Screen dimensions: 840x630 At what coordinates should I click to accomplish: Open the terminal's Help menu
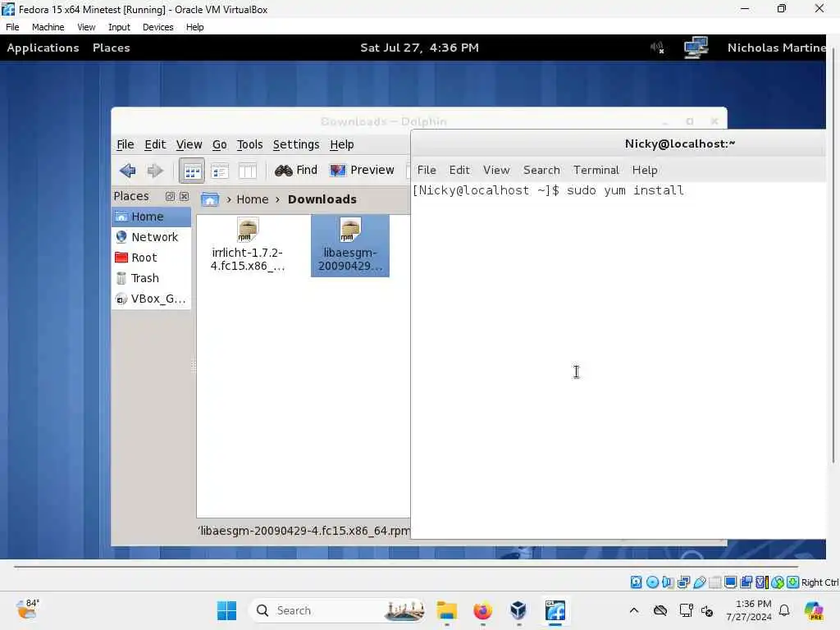click(645, 171)
